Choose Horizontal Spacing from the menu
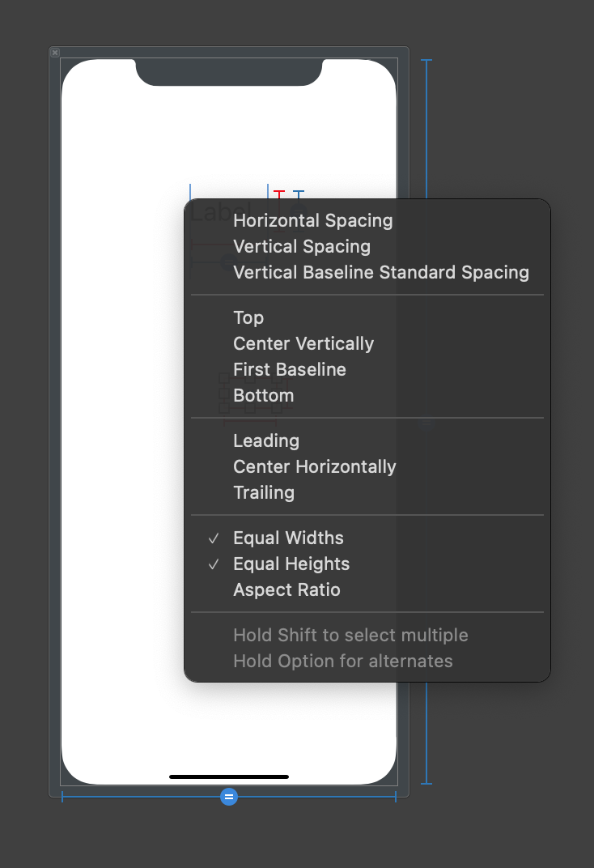Screen dimensions: 594x868 tap(312, 220)
